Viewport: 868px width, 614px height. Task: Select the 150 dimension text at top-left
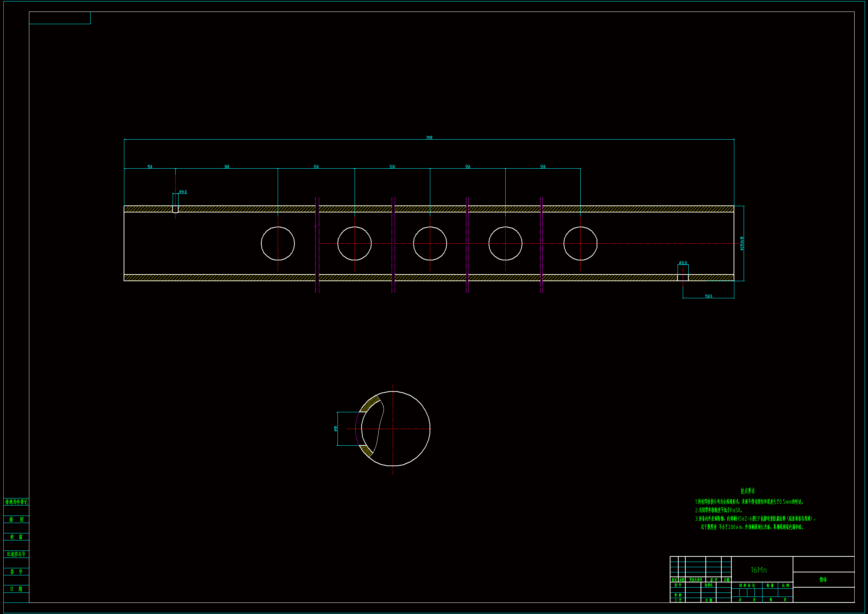click(x=150, y=166)
